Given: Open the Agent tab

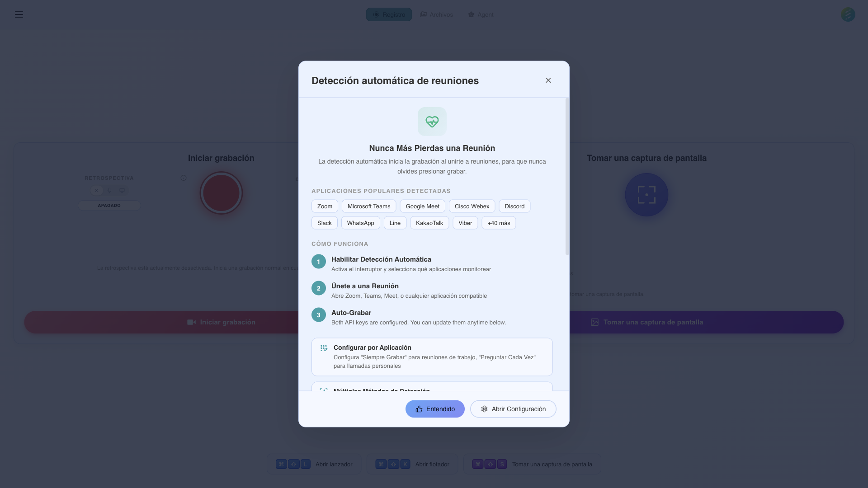Looking at the screenshot, I should click(481, 14).
